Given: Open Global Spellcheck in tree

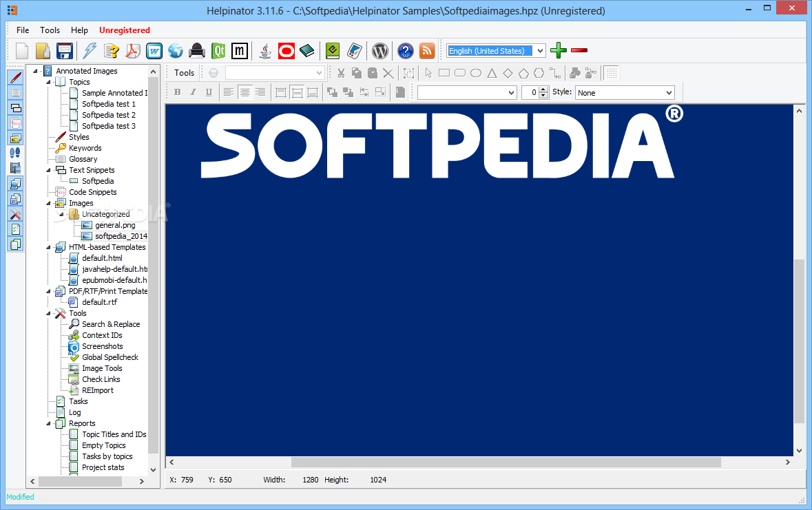Looking at the screenshot, I should click(x=110, y=357).
